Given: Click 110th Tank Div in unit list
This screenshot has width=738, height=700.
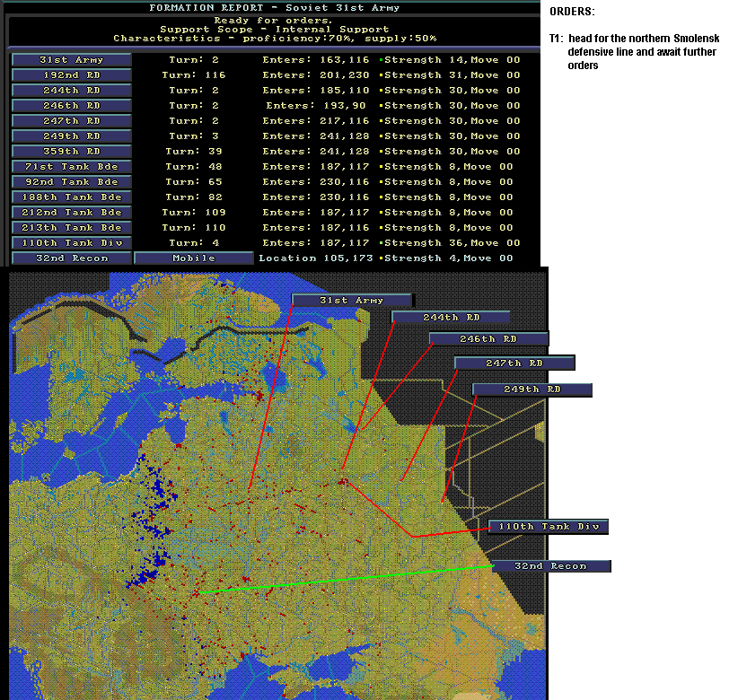Looking at the screenshot, I should pyautogui.click(x=72, y=243).
